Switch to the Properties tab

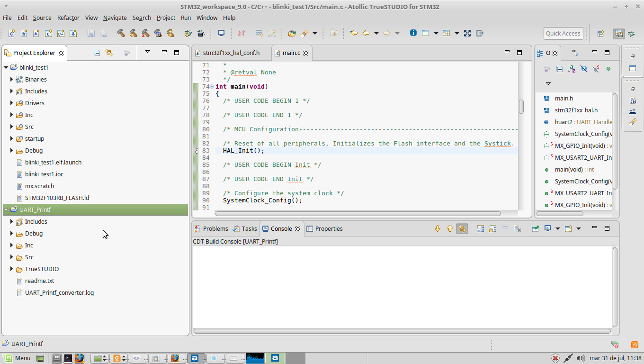pyautogui.click(x=324, y=228)
